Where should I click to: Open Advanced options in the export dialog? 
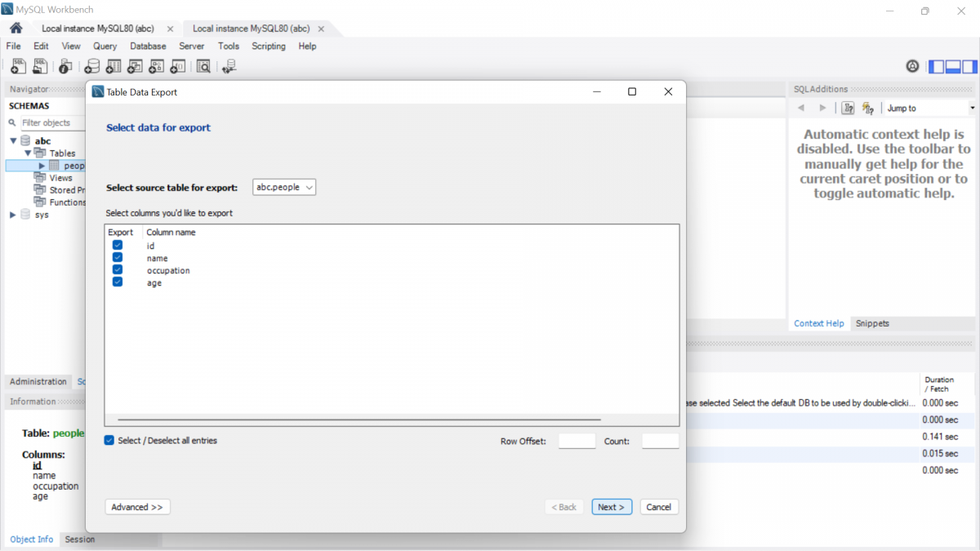pyautogui.click(x=136, y=506)
